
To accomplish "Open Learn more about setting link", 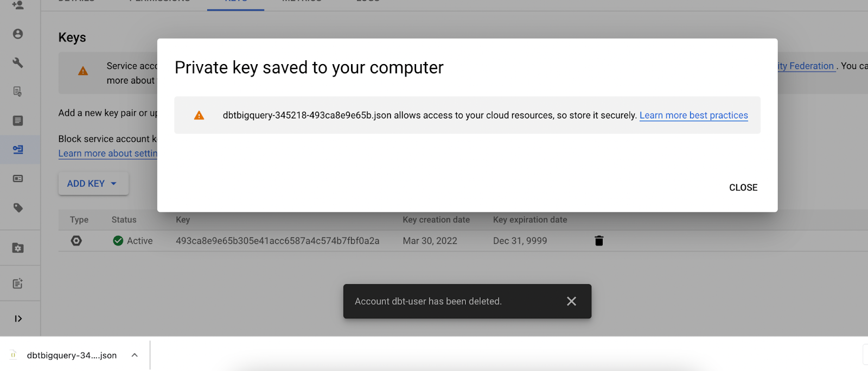I will click(x=108, y=153).
